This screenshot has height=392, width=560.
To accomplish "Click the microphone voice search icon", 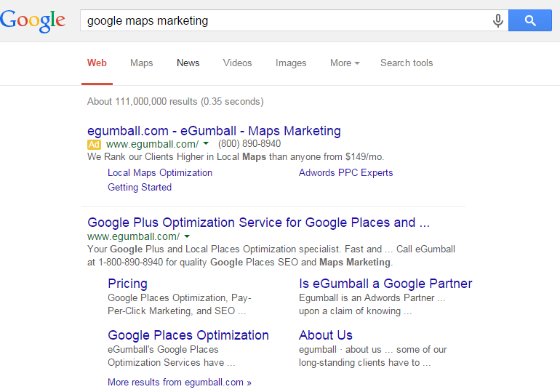I will point(498,21).
